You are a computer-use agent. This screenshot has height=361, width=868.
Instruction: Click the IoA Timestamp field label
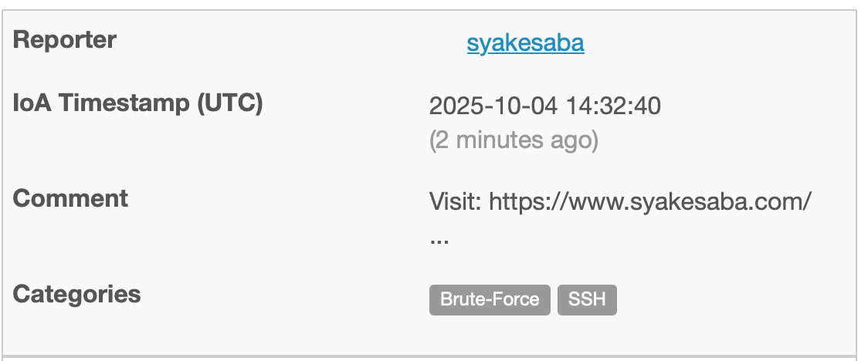click(x=138, y=103)
